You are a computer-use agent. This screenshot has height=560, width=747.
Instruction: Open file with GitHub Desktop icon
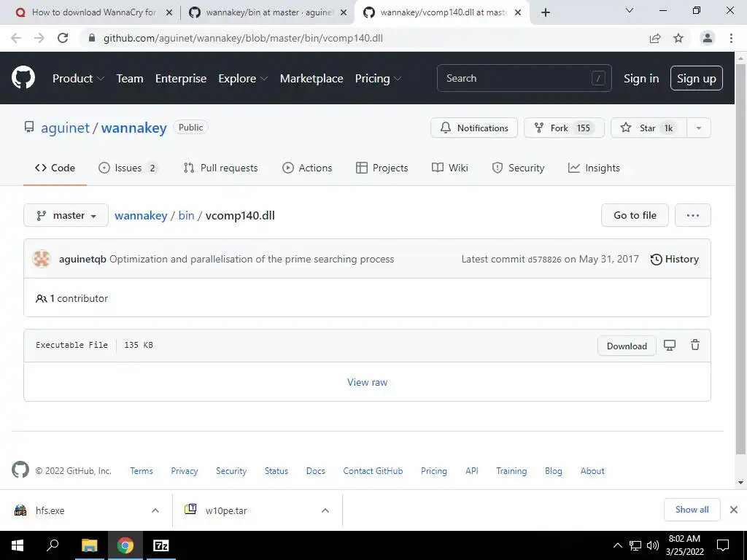(x=670, y=345)
